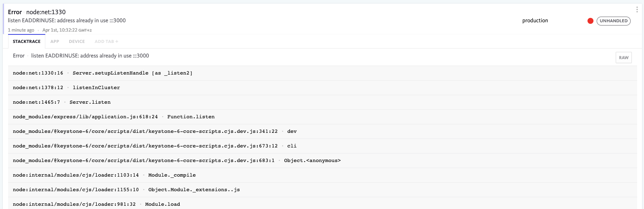Image resolution: width=644 pixels, height=209 pixels.
Task: Expand the Object.<anonymous> stack frame
Action: click(322, 160)
